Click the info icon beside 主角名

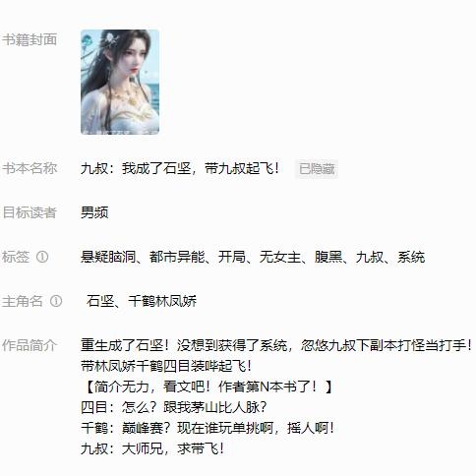pos(56,301)
